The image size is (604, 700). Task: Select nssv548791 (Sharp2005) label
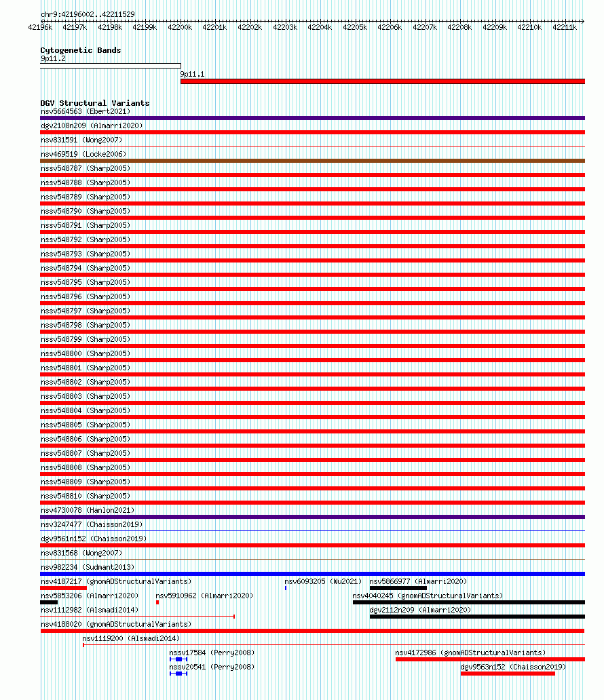pyautogui.click(x=86, y=226)
